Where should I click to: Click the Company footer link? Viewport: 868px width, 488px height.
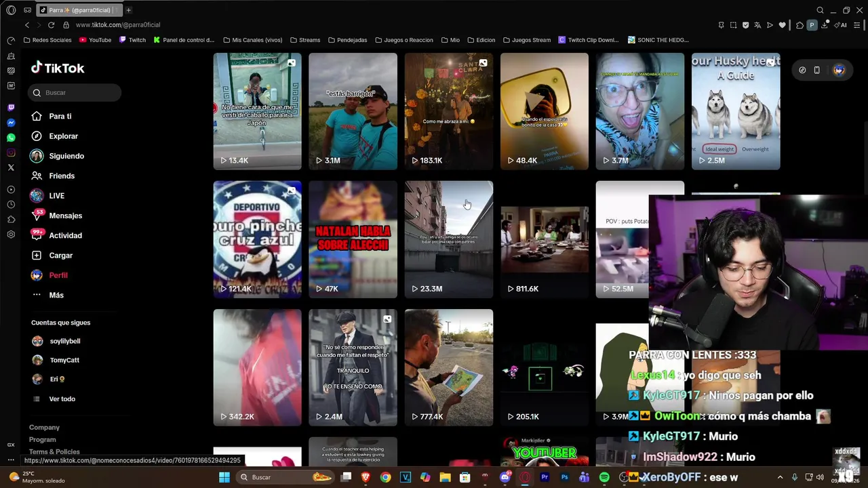(x=44, y=428)
